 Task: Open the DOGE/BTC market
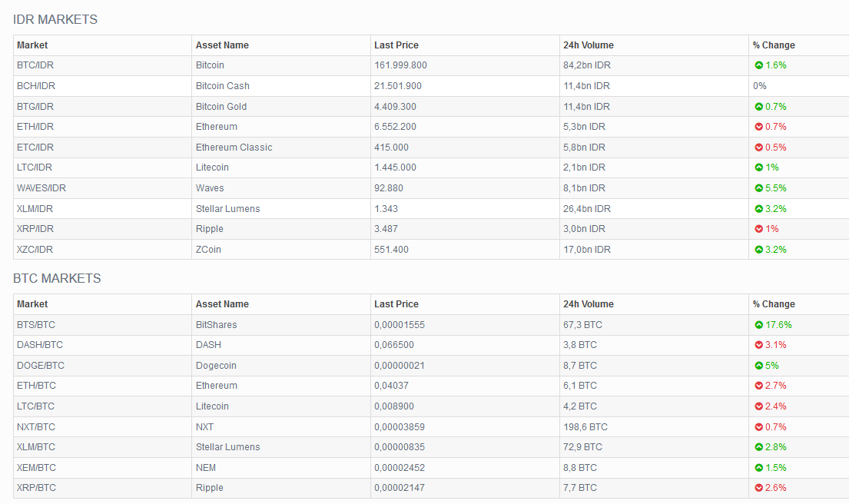click(x=41, y=366)
